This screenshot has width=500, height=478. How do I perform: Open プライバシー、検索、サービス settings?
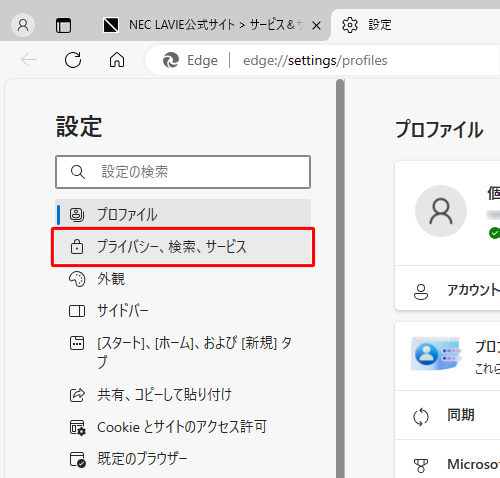(x=183, y=247)
